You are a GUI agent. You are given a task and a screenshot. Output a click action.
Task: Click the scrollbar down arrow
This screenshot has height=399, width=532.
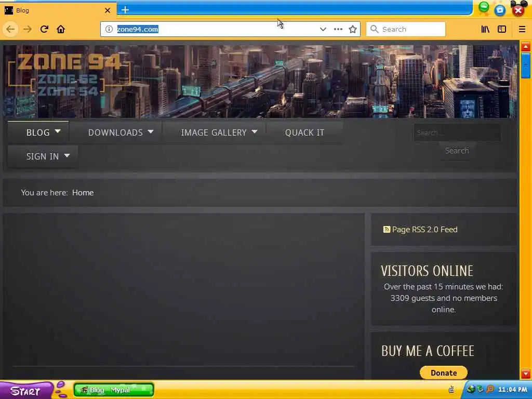(526, 374)
